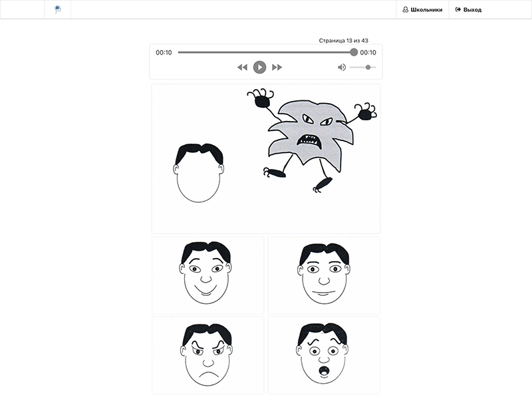The height and width of the screenshot is (399, 532).
Task: Mute the audio with the speaker icon
Action: (342, 67)
